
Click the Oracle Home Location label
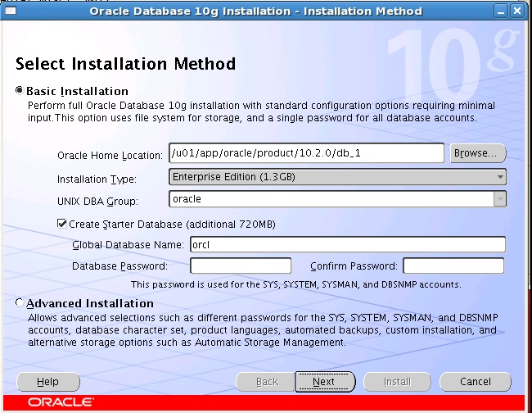click(x=110, y=156)
